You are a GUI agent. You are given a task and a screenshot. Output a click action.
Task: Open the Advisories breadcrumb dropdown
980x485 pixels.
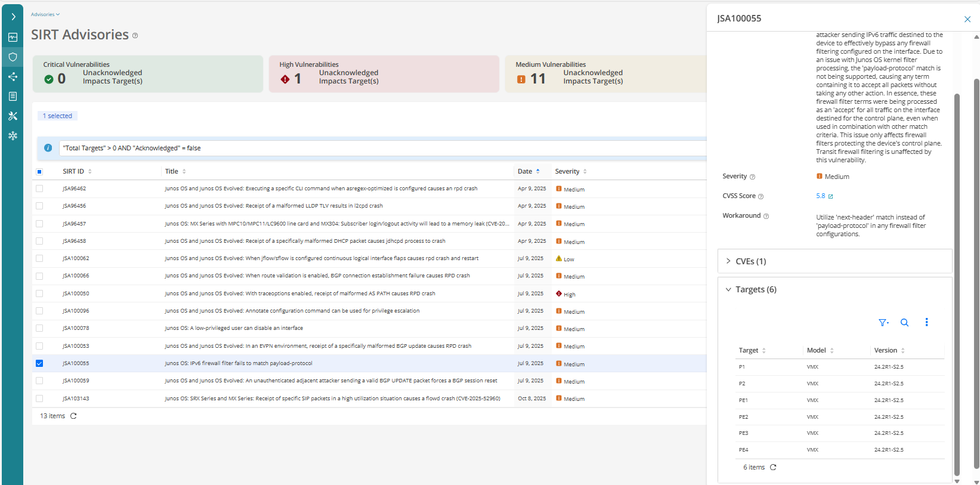pyautogui.click(x=45, y=14)
